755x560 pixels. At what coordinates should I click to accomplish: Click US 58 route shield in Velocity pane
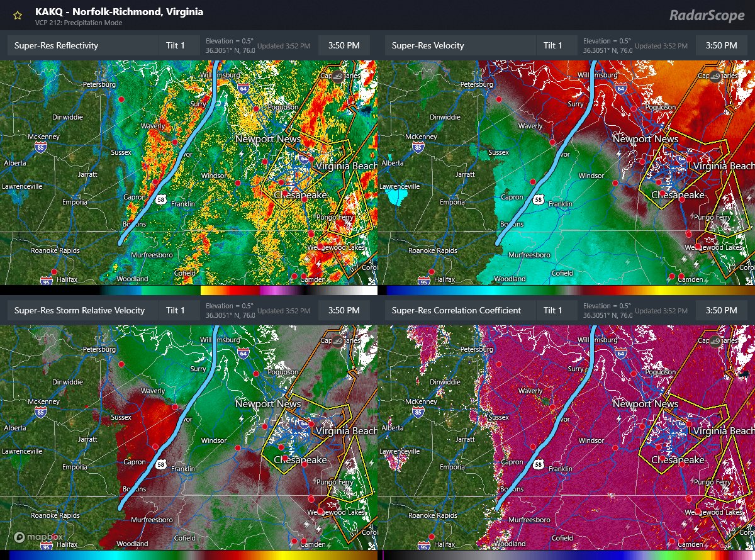click(x=539, y=199)
